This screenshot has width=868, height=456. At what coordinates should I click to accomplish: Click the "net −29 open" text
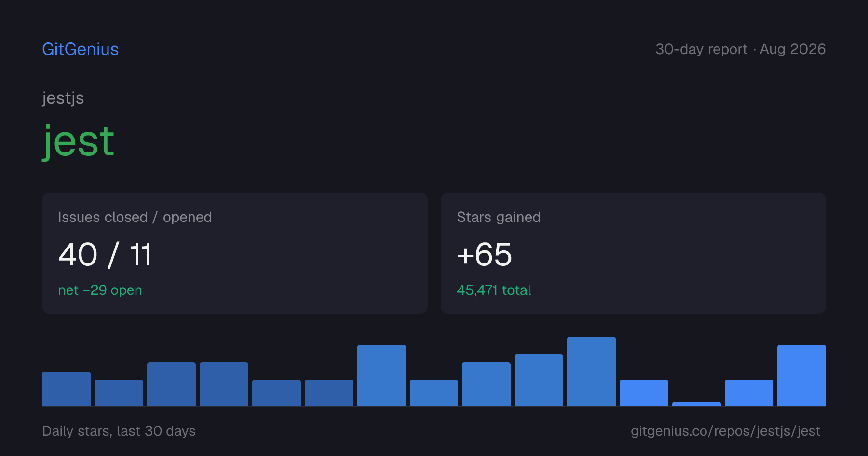100,290
